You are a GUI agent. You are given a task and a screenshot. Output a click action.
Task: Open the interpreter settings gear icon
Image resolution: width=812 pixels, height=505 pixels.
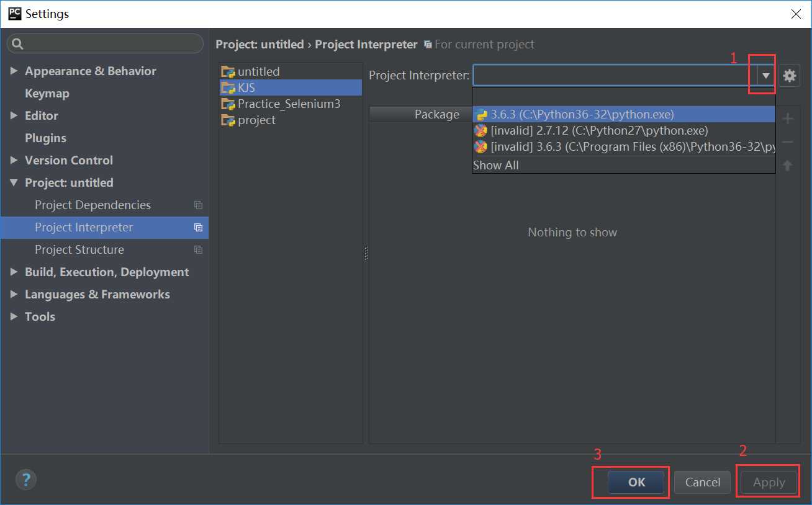pos(789,76)
